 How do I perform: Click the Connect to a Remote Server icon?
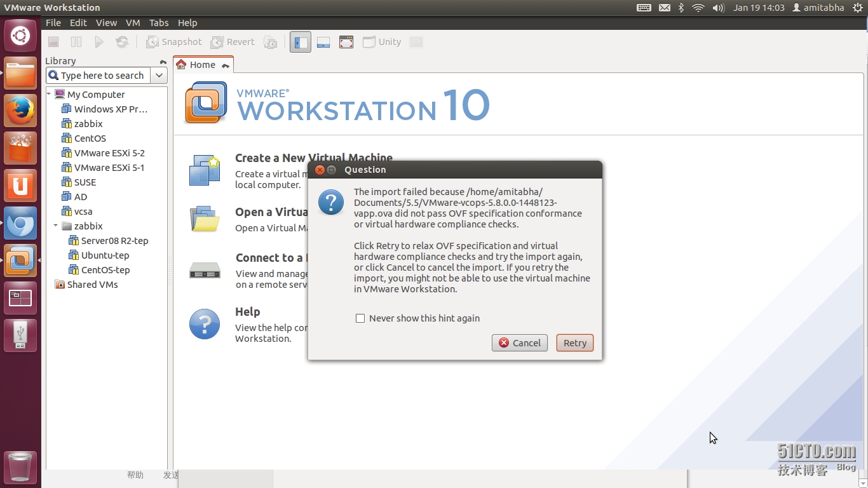pos(205,271)
